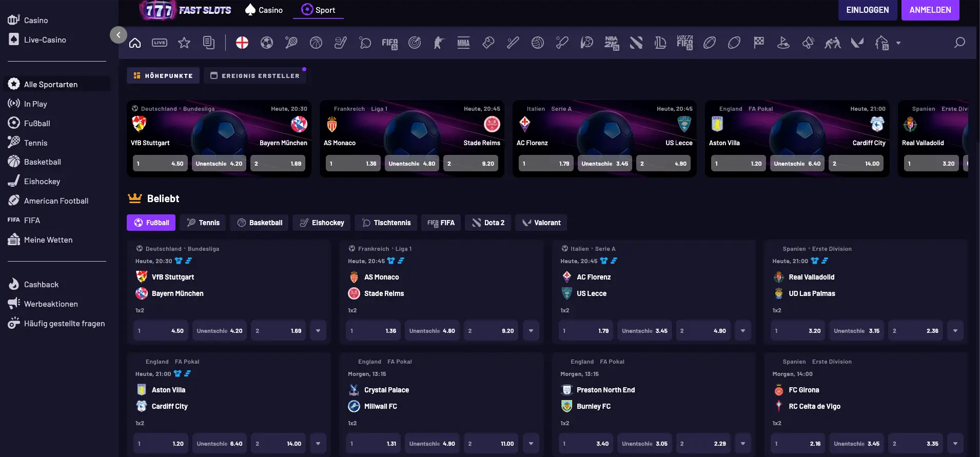Bet Bayern München 1.69 in highlight card

point(278,164)
